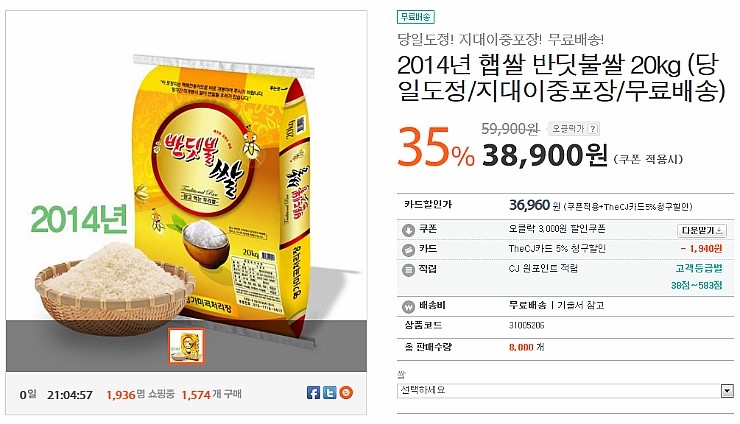Share the product via Twitter icon

click(x=330, y=392)
